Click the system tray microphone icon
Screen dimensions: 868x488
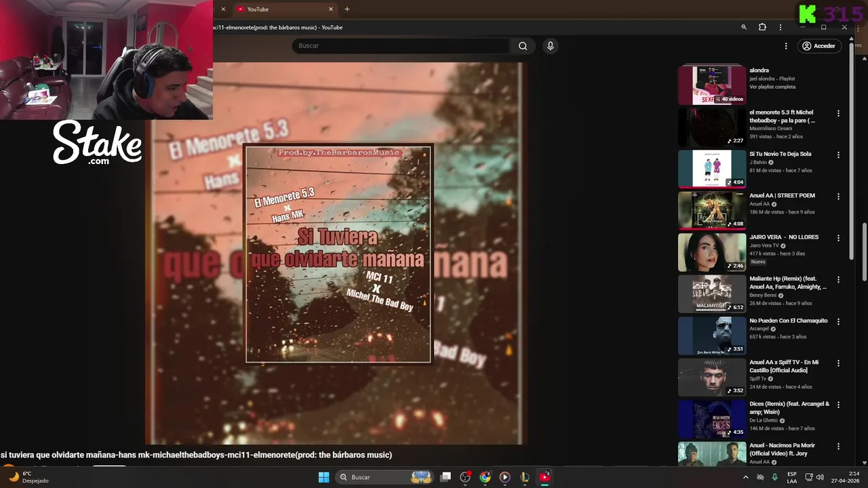[774, 477]
